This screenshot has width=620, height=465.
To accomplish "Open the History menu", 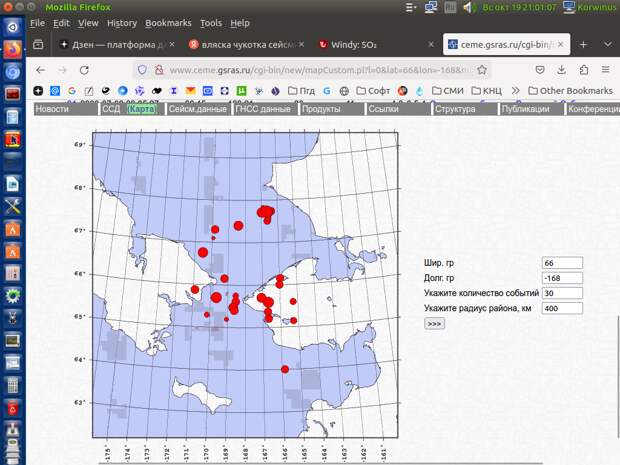I will point(121,22).
